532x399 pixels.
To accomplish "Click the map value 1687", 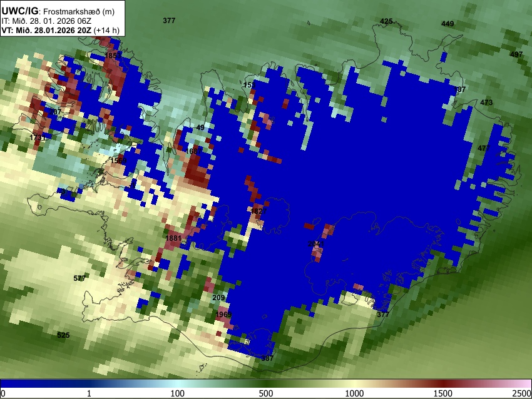I will [193, 151].
